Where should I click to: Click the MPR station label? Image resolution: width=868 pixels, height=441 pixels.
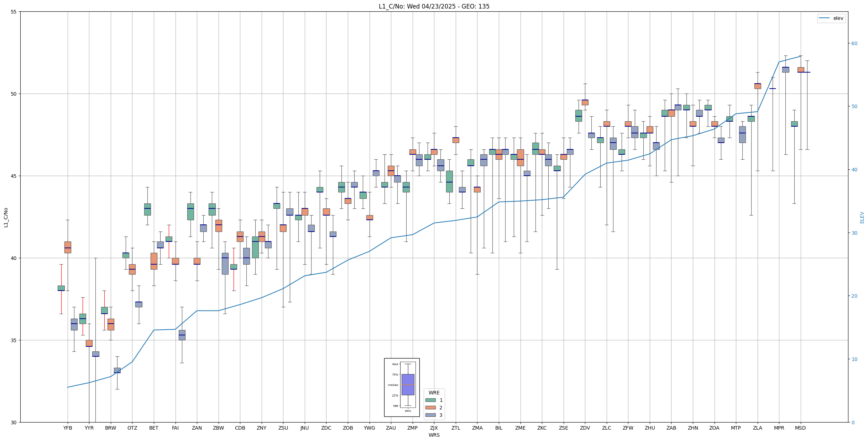point(779,428)
